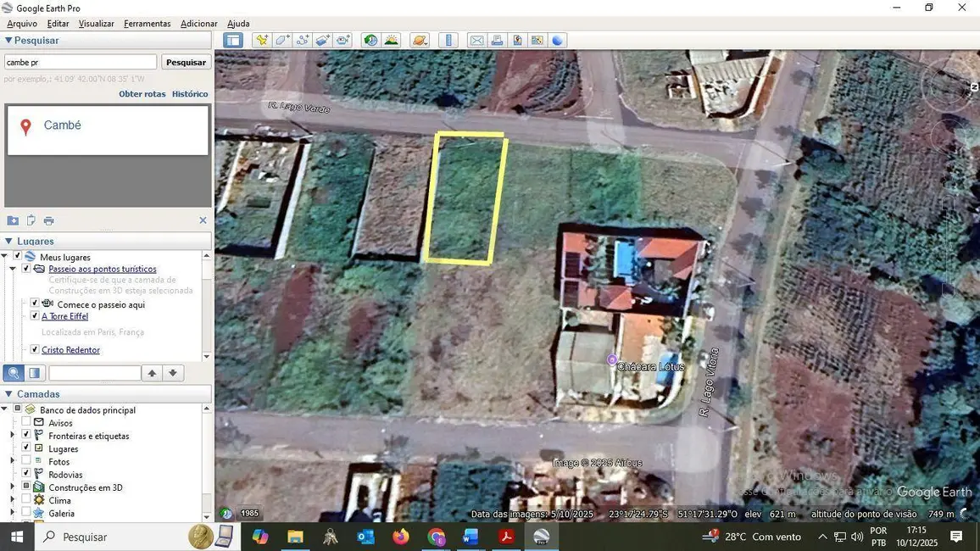Image resolution: width=980 pixels, height=551 pixels.
Task: Open the Adicionar menu
Action: coord(198,23)
